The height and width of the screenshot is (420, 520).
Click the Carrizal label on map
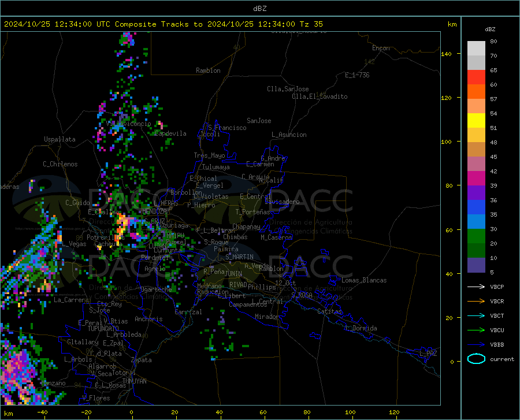coord(188,312)
